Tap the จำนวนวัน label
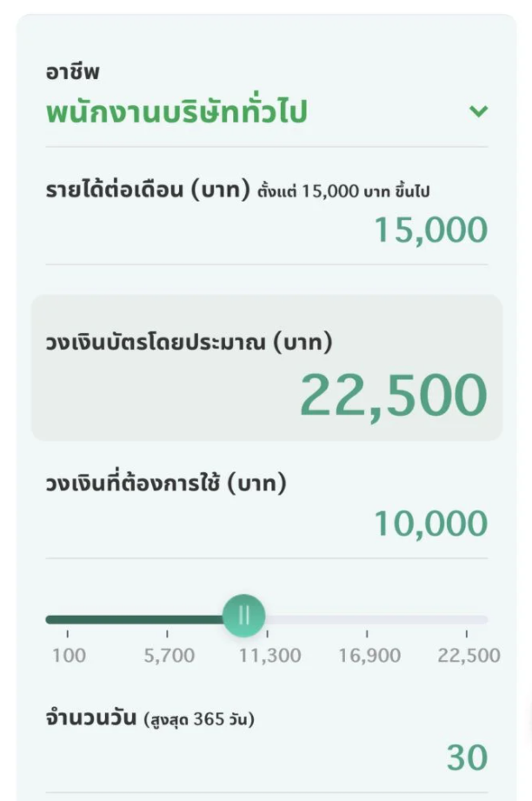This screenshot has height=801, width=532. 90,718
